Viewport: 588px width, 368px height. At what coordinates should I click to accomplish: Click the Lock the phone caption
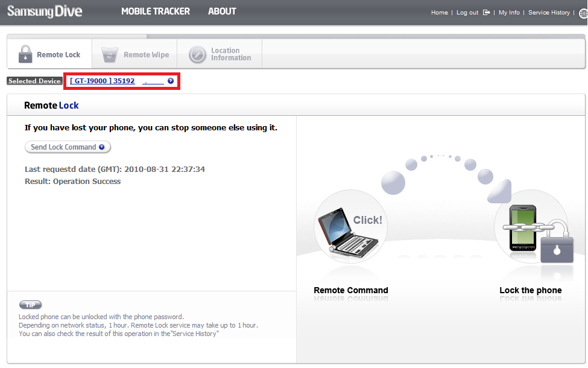click(531, 290)
